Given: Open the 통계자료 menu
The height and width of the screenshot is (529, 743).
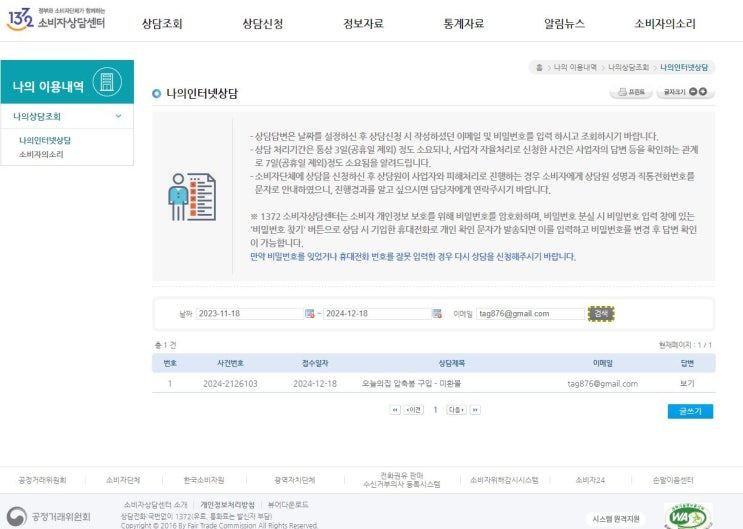Looking at the screenshot, I should (x=463, y=24).
